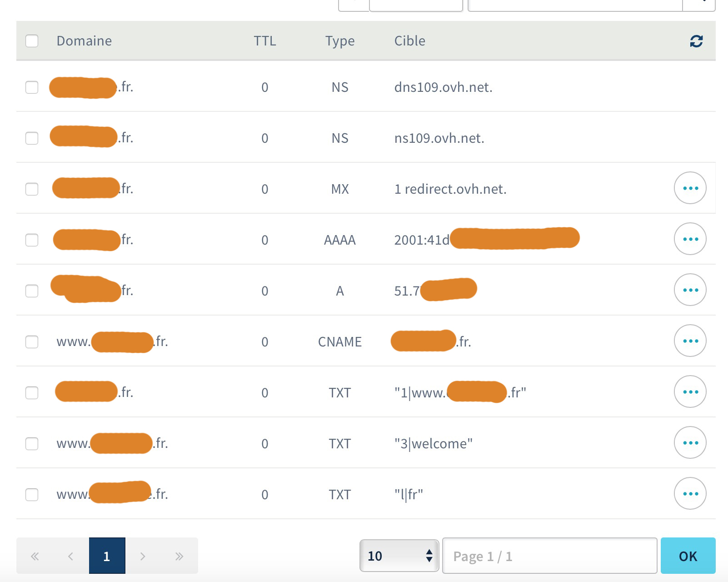Select page 1 in pagination

pos(107,556)
